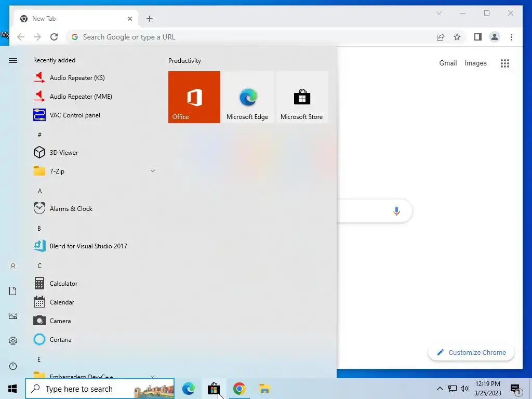
Task: Open Microsoft Edge from taskbar
Action: 188,389
